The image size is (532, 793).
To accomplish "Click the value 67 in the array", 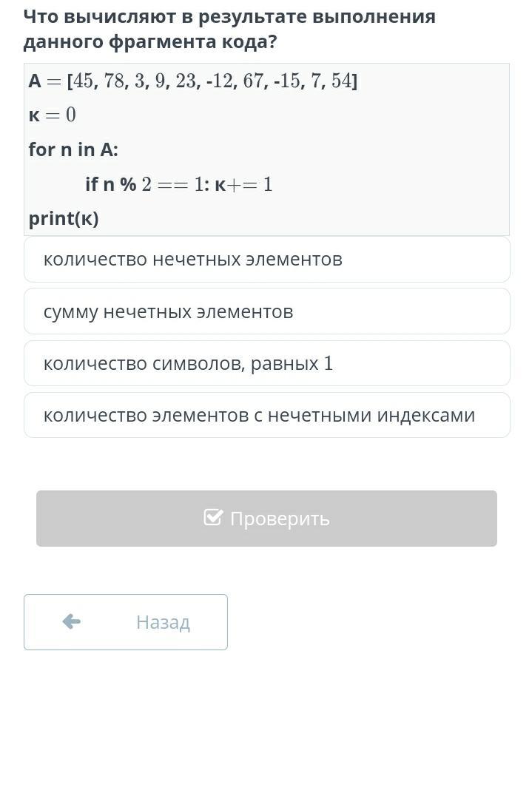I will (254, 81).
